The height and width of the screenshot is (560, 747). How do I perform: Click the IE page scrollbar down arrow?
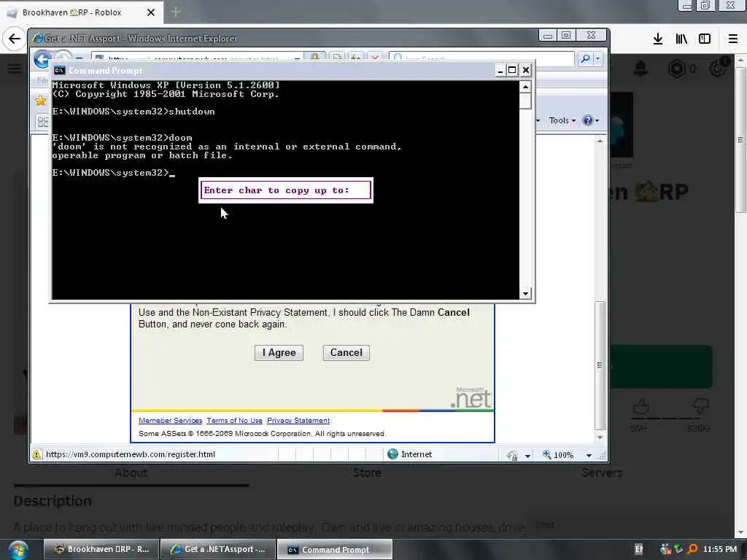coord(600,437)
